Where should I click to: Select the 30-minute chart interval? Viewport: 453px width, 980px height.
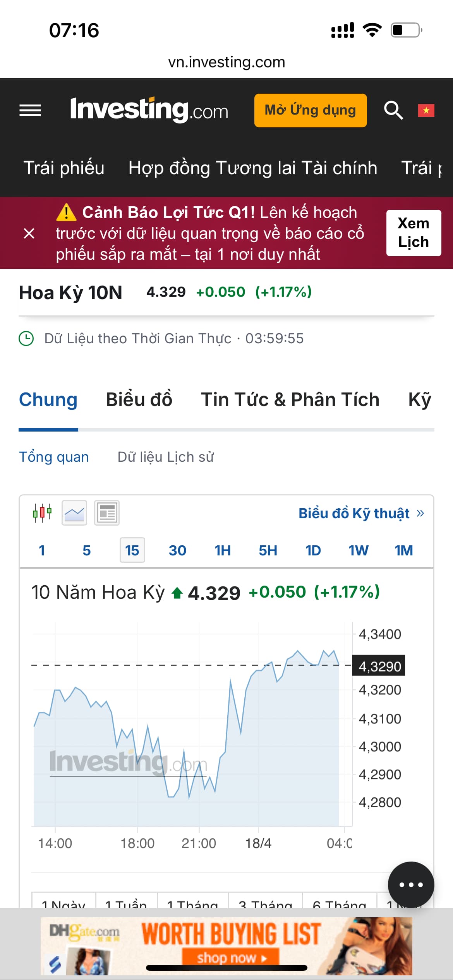177,550
